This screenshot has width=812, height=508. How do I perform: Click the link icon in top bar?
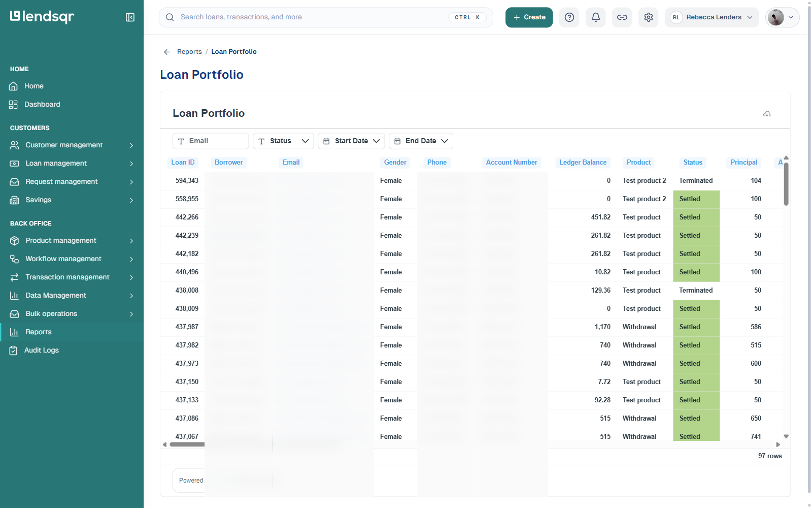pos(622,17)
